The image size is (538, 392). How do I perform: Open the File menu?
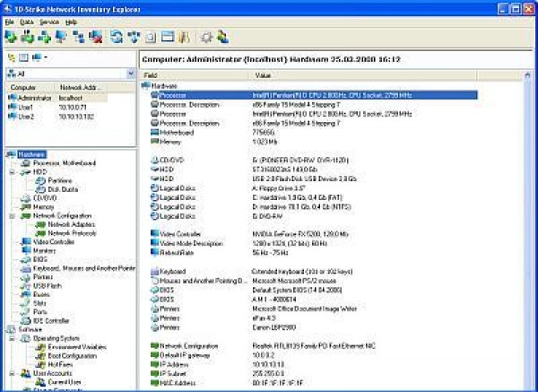point(9,21)
